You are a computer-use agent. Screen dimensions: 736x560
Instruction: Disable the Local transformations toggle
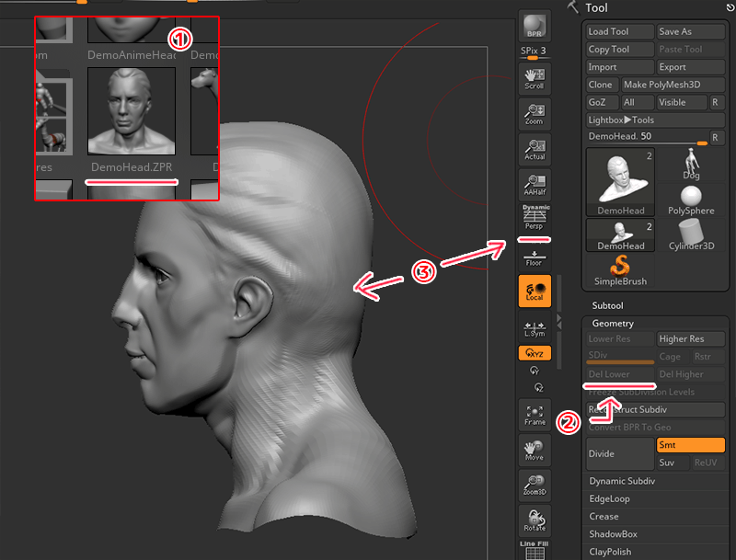click(534, 291)
